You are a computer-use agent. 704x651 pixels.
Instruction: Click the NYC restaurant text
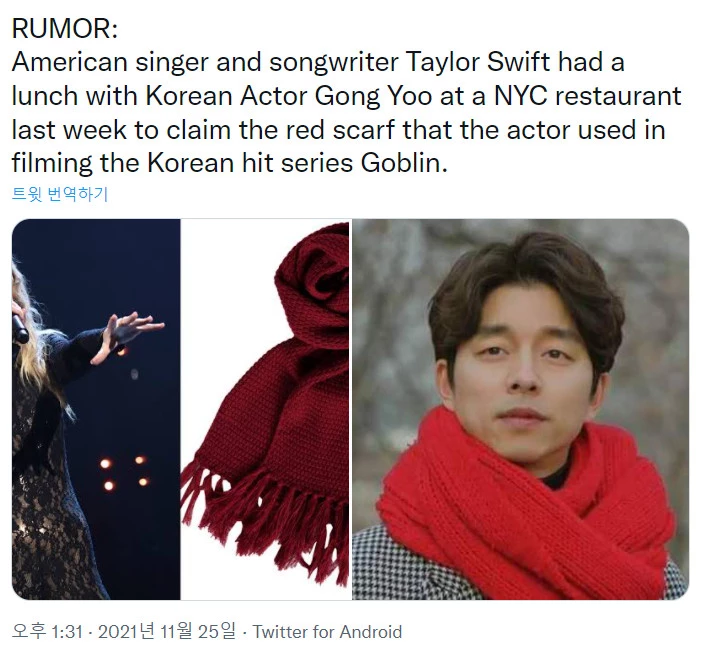point(588,96)
